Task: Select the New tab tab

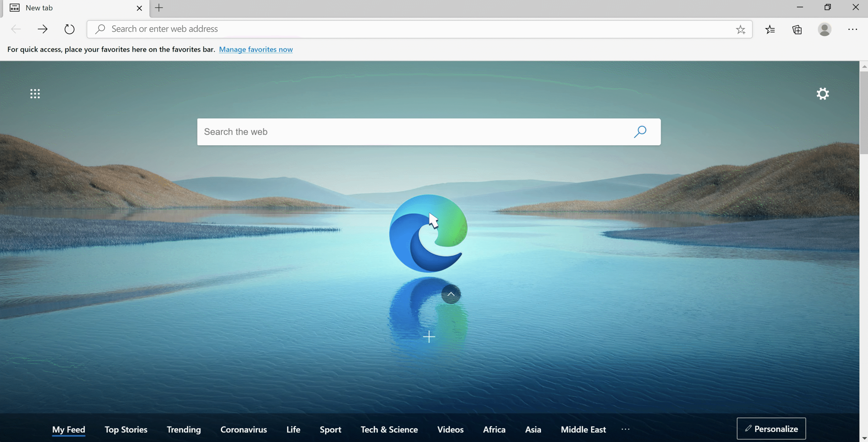Action: point(76,8)
